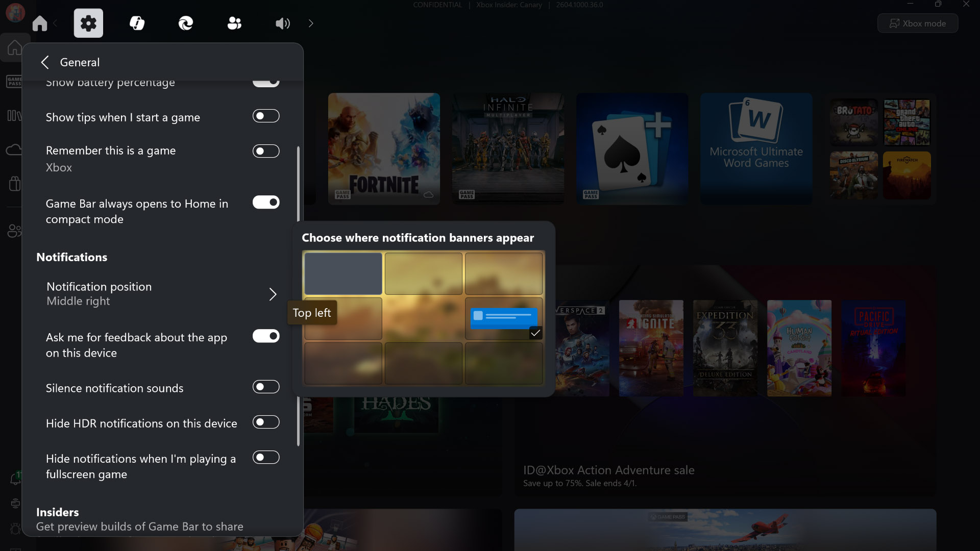The image size is (980, 551).
Task: Open the cloud gaming icon in sidebar
Action: [x=14, y=149]
